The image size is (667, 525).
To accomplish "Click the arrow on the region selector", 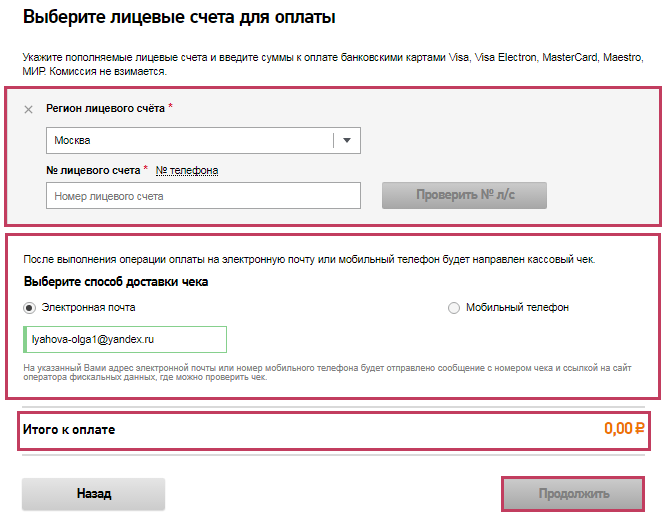I will (347, 141).
